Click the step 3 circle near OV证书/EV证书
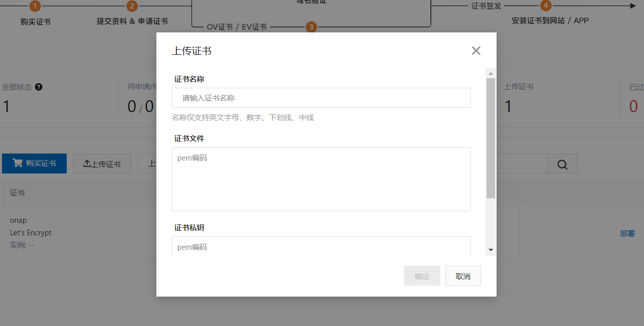644x326 pixels. tap(311, 27)
